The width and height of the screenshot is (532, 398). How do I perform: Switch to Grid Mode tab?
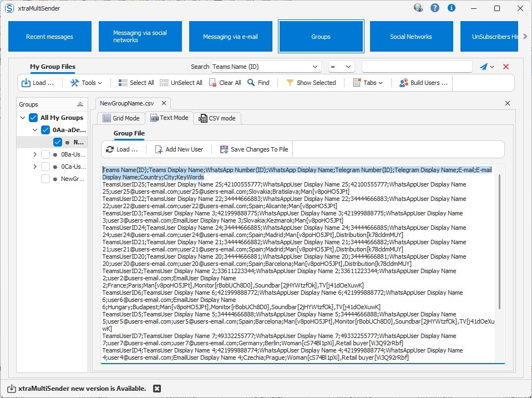121,118
